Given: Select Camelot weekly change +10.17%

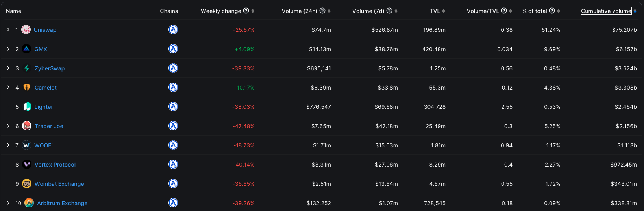Looking at the screenshot, I should 244,88.
